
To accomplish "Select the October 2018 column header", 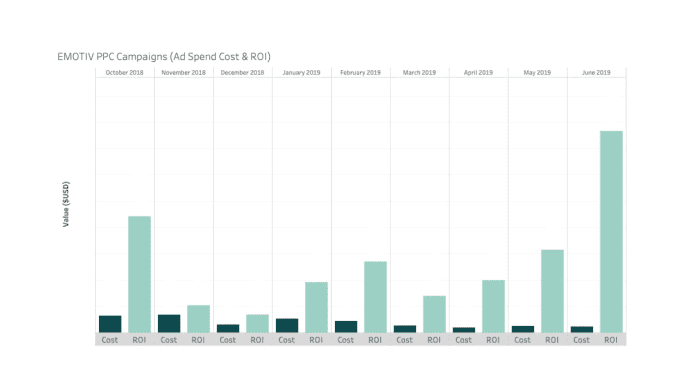I will [124, 72].
